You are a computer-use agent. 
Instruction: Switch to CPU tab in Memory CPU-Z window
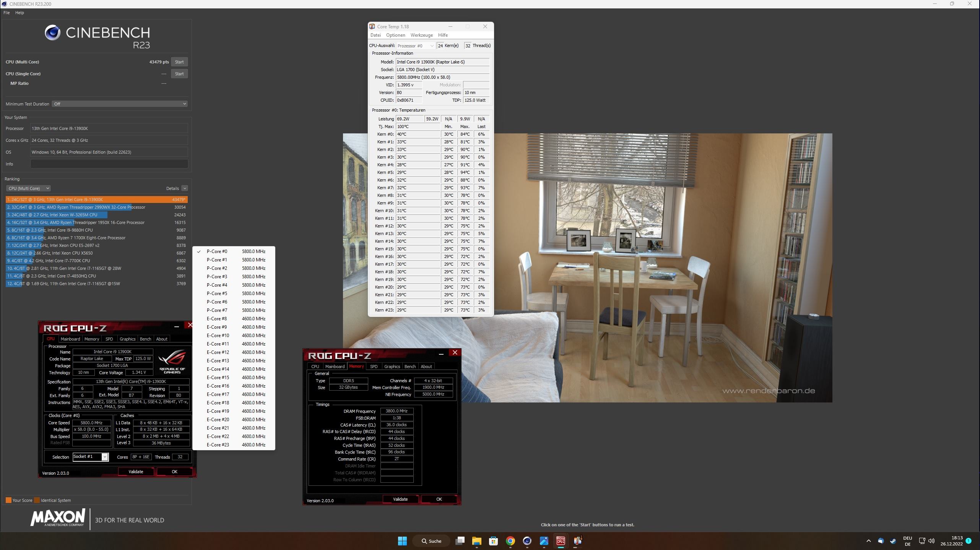pyautogui.click(x=315, y=367)
